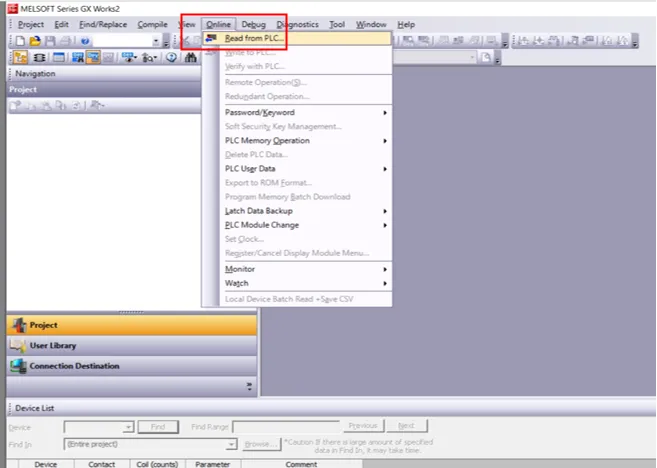This screenshot has height=468, width=657.
Task: Expand the Password/Keyword submenu
Action: pyautogui.click(x=385, y=113)
